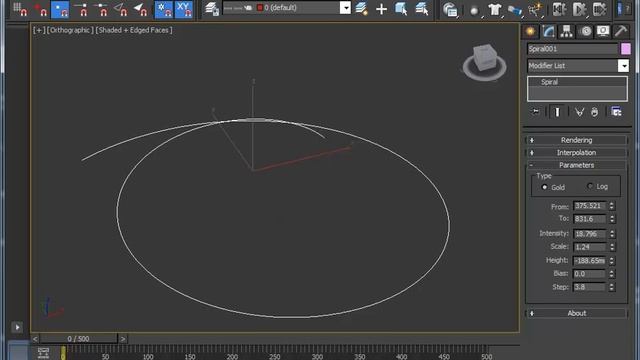Click the filmstrip forward render icon

pos(599,9)
